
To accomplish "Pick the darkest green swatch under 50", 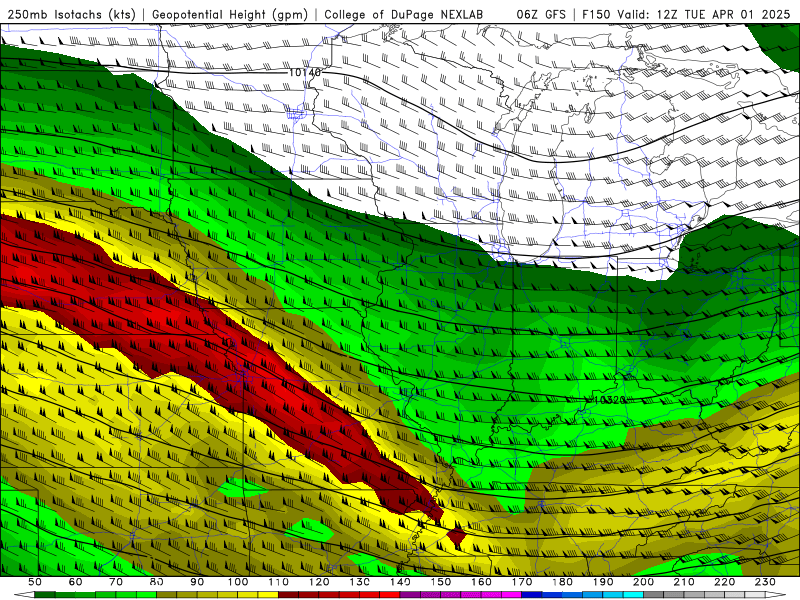I will (x=45, y=595).
